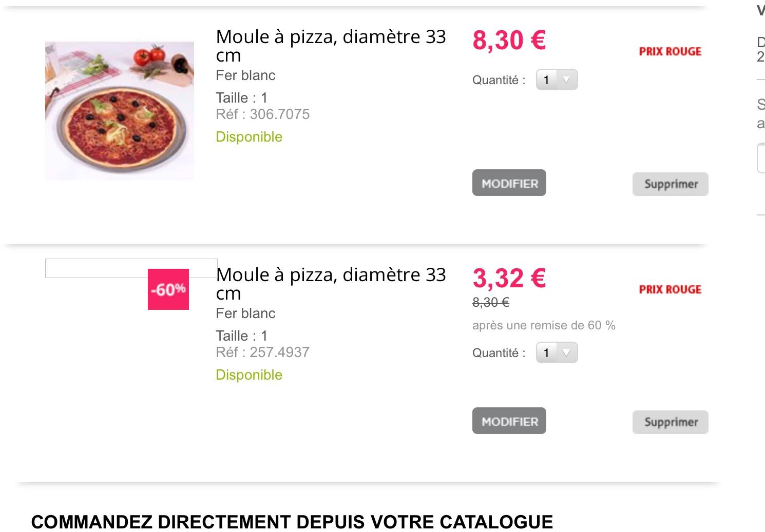Screen dimensions: 765x532
Task: Open quantity dropdown for item Réf 306.7075
Action: [557, 80]
